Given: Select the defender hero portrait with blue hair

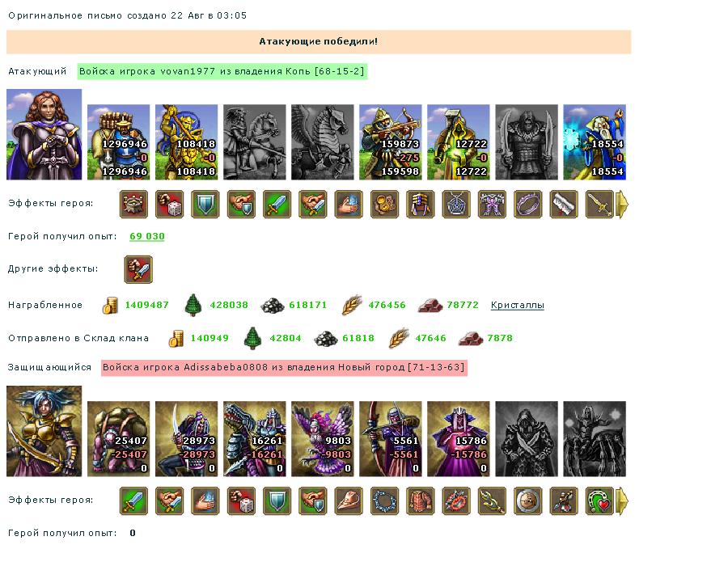Looking at the screenshot, I should pyautogui.click(x=44, y=431).
